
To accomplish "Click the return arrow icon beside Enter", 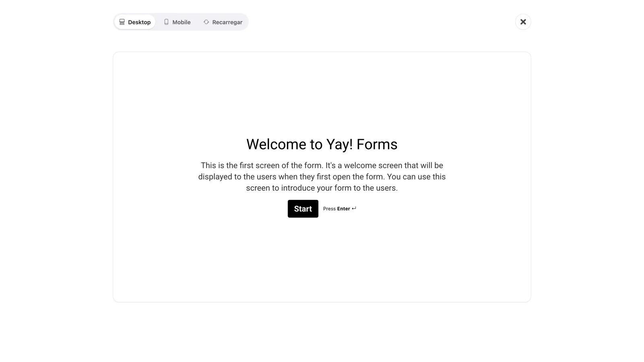I will [354, 208].
